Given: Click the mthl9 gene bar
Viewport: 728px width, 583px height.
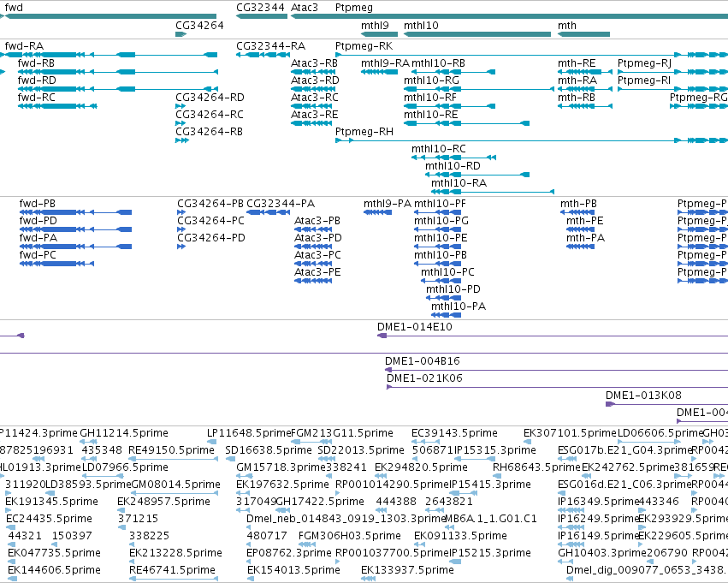Looking at the screenshot, I should [379, 34].
